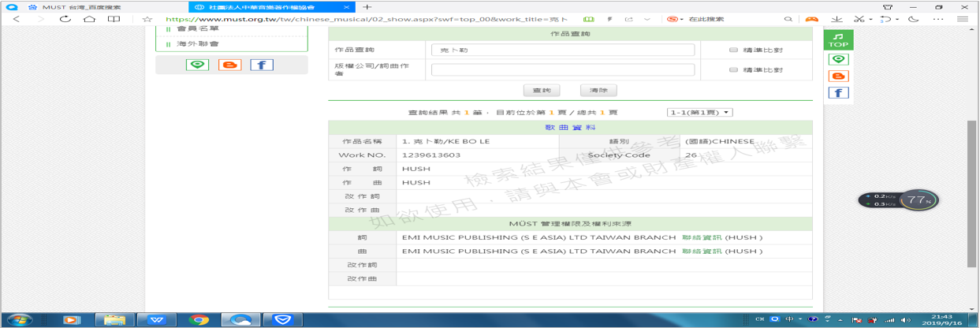980x328 pixels.
Task: Click the URL address bar
Action: (366, 19)
